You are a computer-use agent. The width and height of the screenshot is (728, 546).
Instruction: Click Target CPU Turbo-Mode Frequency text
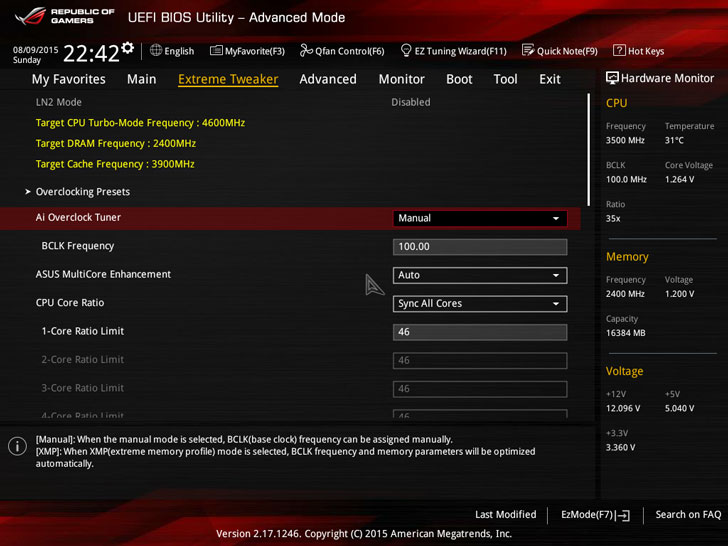point(140,123)
